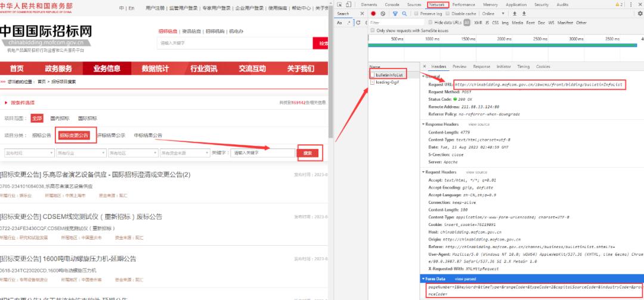Image resolution: width=644 pixels, height=300 pixels.
Task: Click the network timeline overview bar
Action: pos(502,45)
